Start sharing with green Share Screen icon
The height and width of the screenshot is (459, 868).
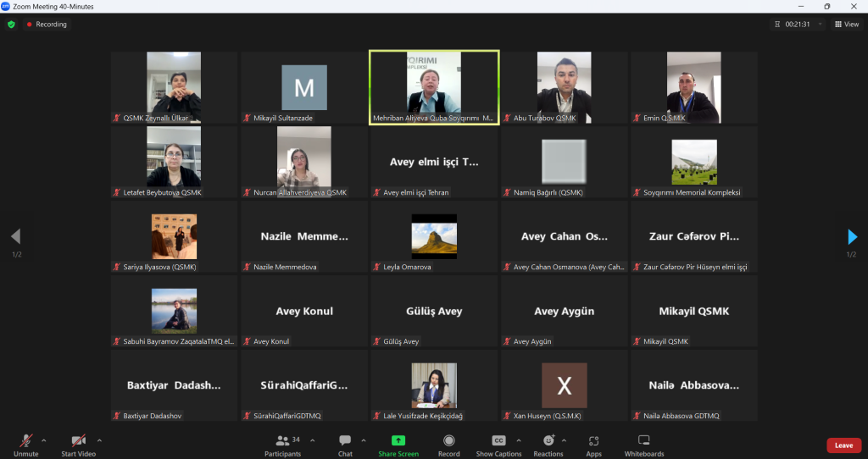(x=398, y=440)
